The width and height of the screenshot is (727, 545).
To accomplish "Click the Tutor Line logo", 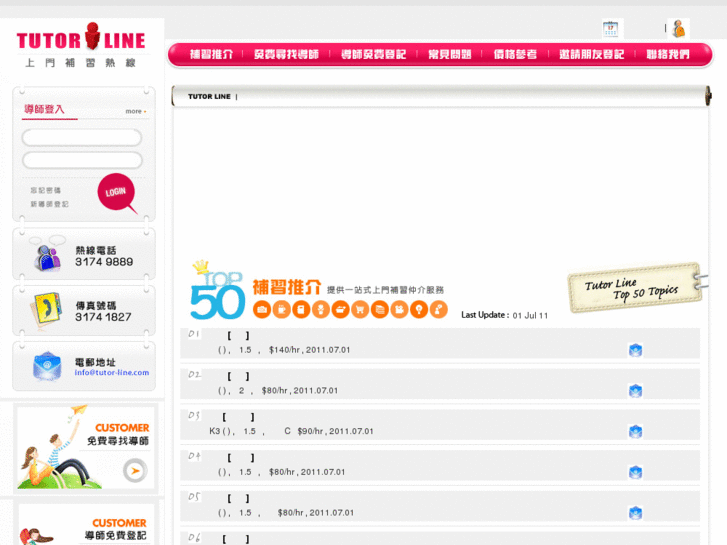I will pyautogui.click(x=81, y=45).
